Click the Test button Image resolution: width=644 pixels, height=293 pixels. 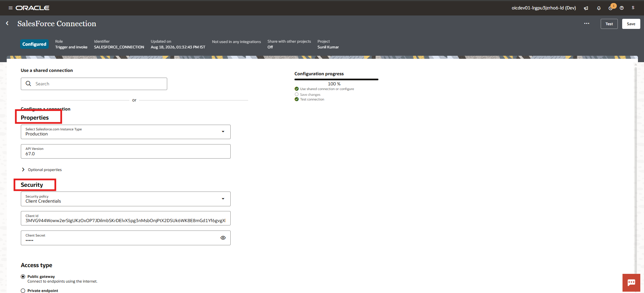609,24
